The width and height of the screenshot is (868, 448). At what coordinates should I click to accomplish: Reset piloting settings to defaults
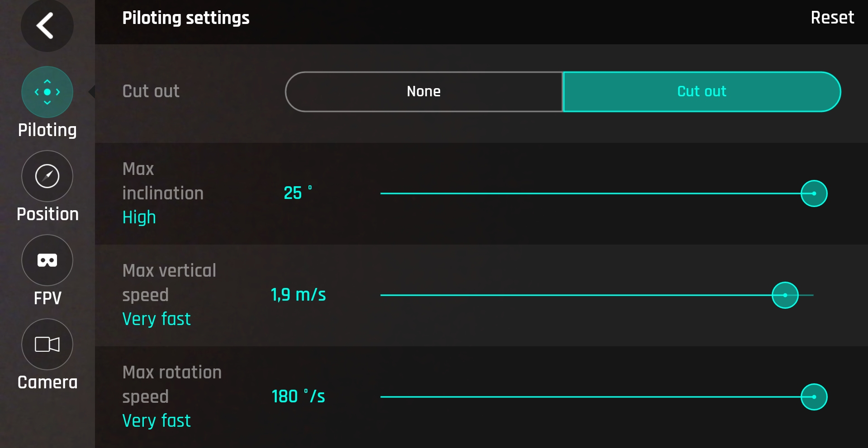[832, 18]
